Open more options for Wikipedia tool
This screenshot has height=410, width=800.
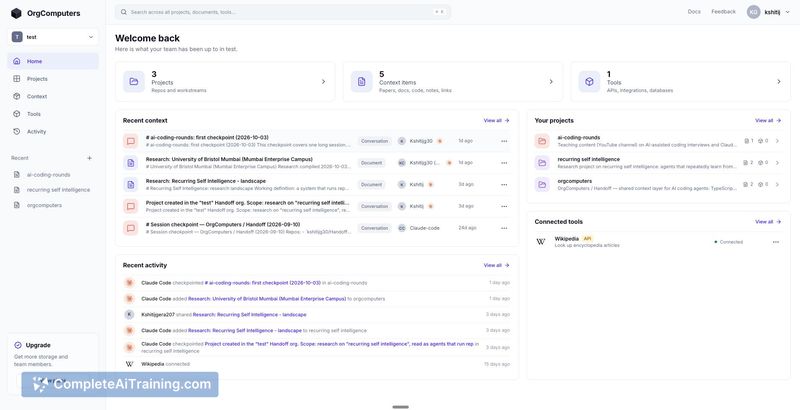point(776,242)
